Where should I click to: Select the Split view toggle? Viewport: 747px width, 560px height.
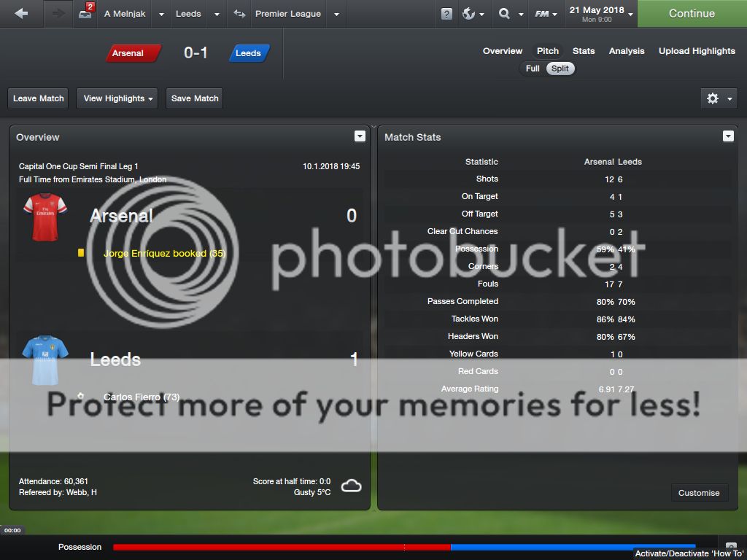(x=560, y=69)
